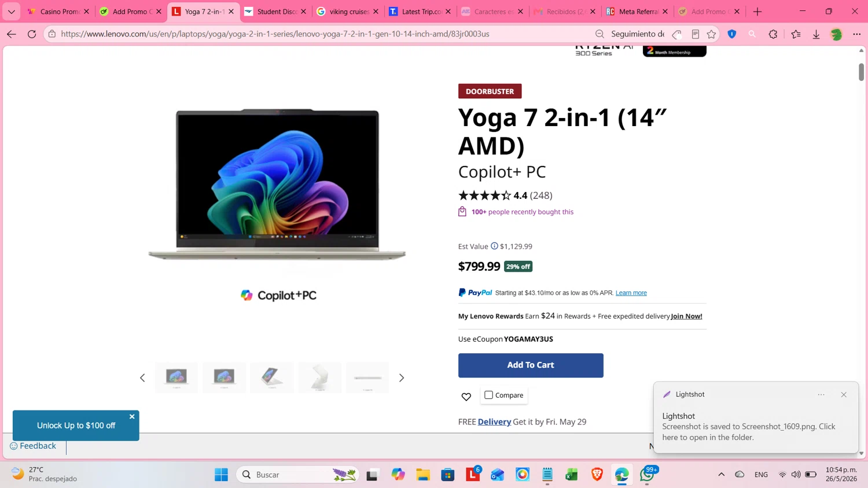Viewport: 868px width, 488px height.
Task: Open the browser settings and more menu
Action: pos(857,34)
